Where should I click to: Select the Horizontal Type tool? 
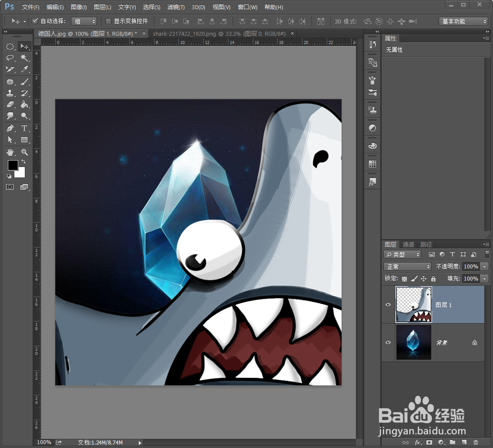click(24, 128)
